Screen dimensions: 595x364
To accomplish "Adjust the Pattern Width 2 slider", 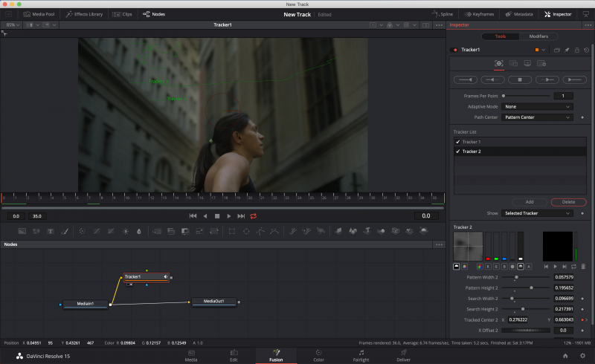I will pos(517,277).
